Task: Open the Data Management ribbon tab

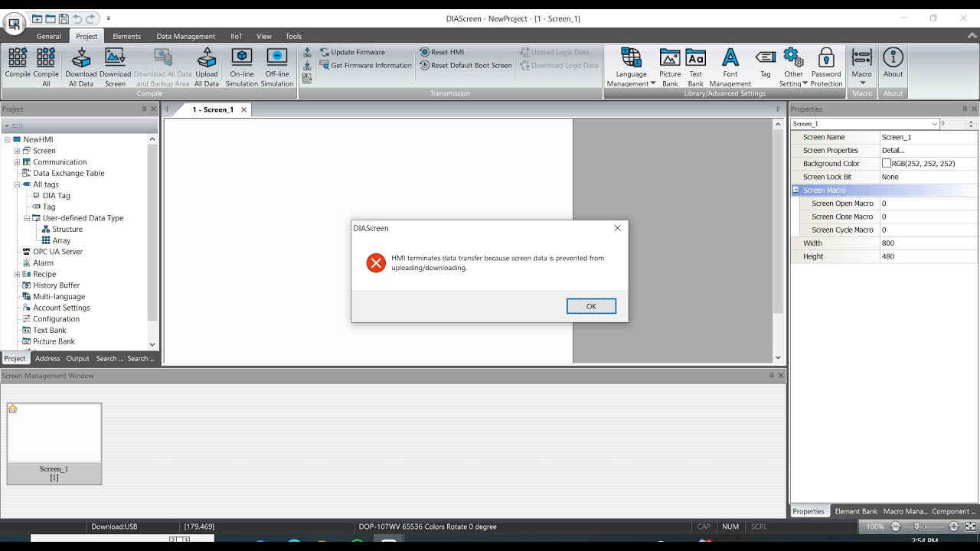Action: [x=186, y=36]
